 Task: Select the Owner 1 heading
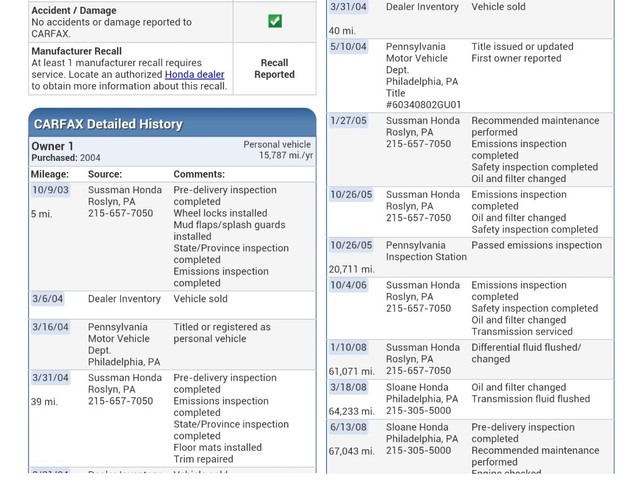pos(52,146)
